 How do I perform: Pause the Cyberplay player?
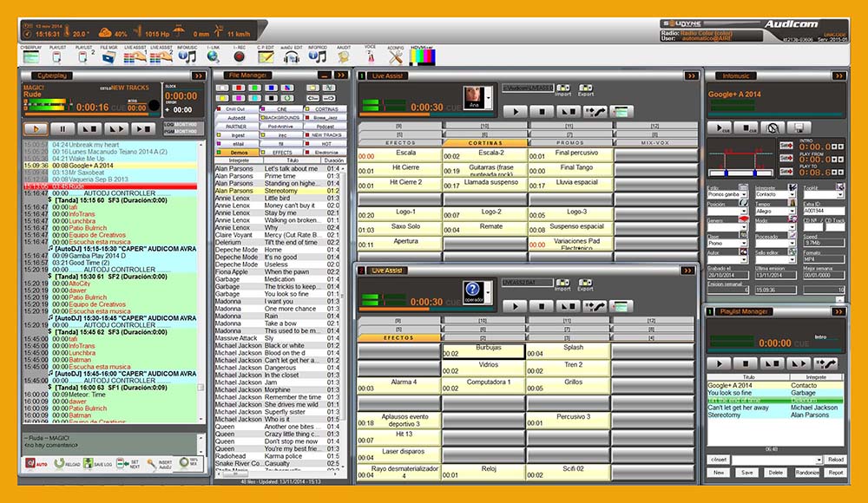[62, 129]
